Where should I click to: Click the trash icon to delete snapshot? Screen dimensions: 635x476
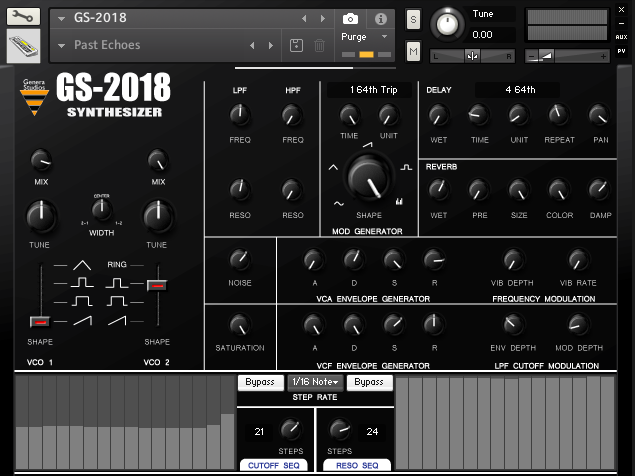click(319, 45)
